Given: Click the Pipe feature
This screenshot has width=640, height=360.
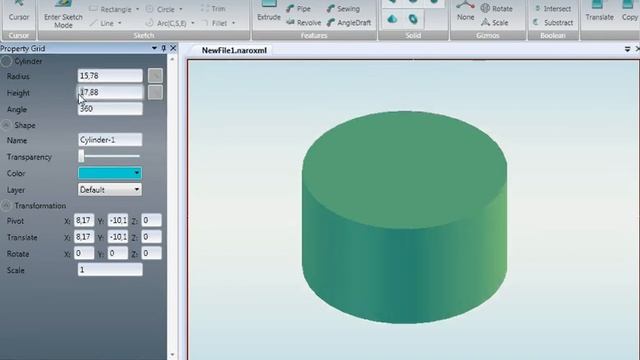Looking at the screenshot, I should click(x=298, y=9).
